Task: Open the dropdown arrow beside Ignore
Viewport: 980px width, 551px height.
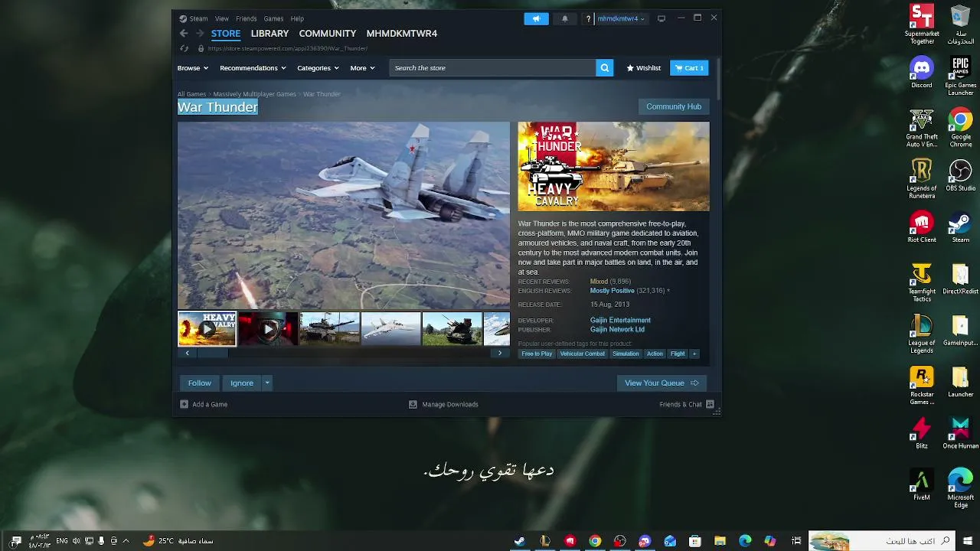Action: tap(267, 383)
